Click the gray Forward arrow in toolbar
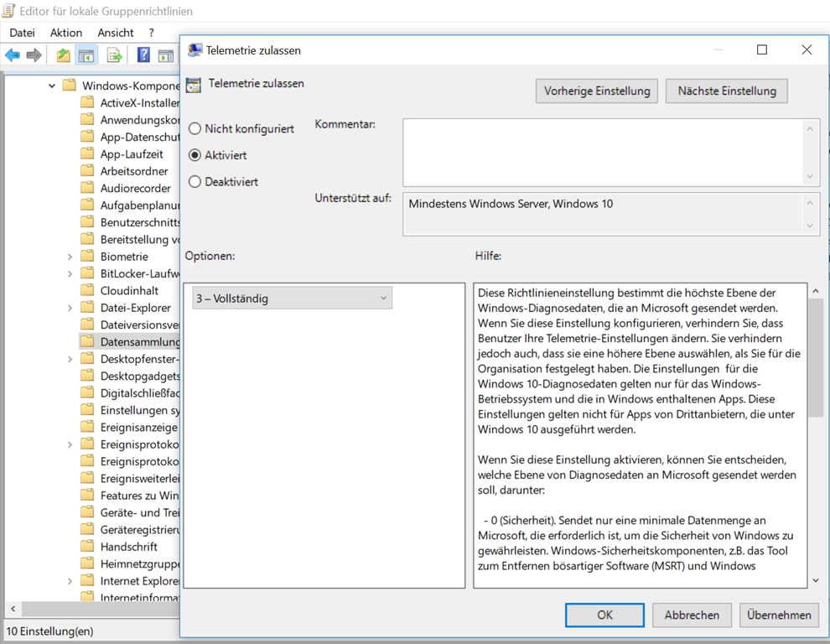 [34, 55]
